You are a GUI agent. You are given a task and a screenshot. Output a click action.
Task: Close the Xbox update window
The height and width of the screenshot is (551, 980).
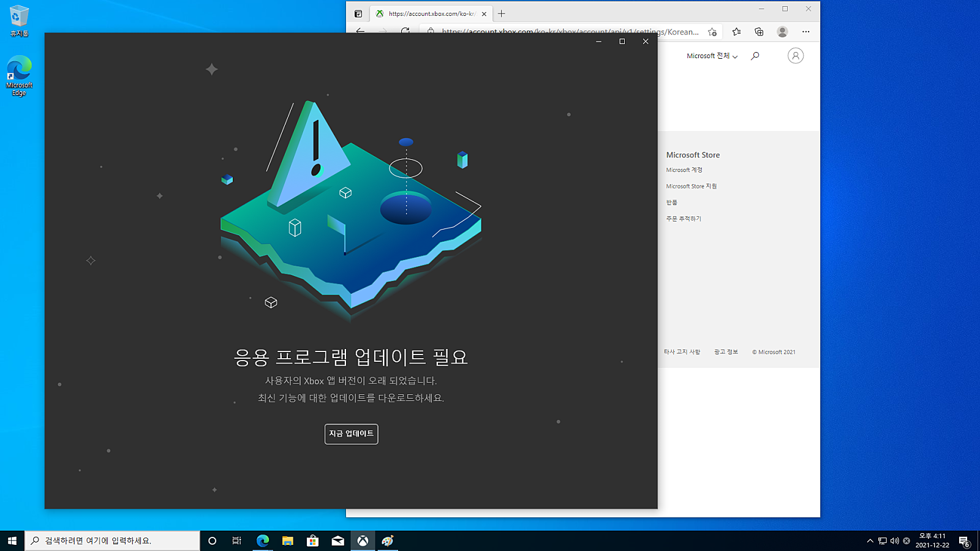tap(646, 42)
